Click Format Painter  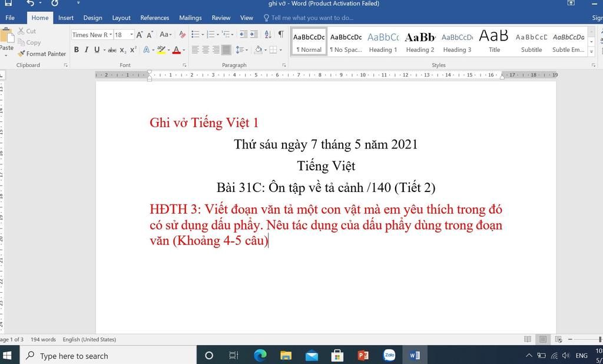tap(42, 54)
